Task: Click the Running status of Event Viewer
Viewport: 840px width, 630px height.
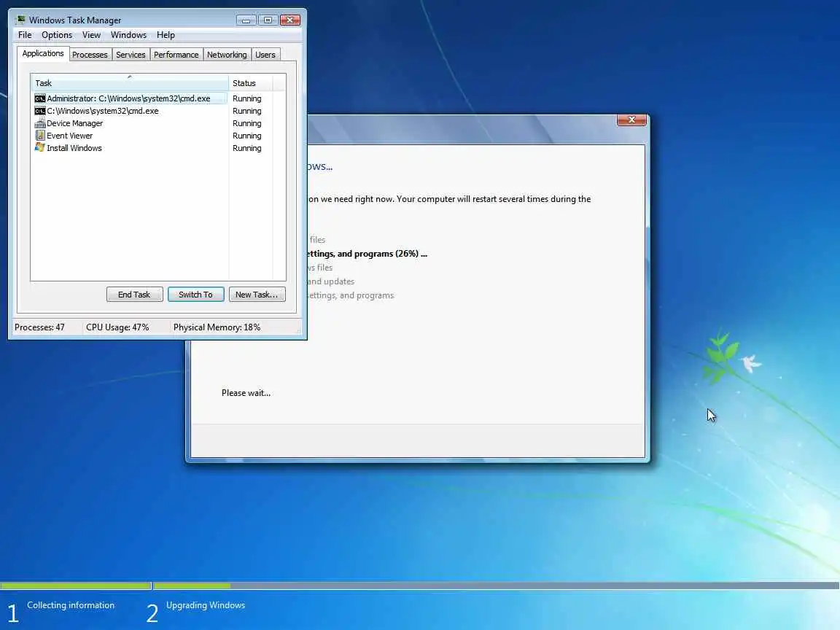Action: pyautogui.click(x=247, y=136)
